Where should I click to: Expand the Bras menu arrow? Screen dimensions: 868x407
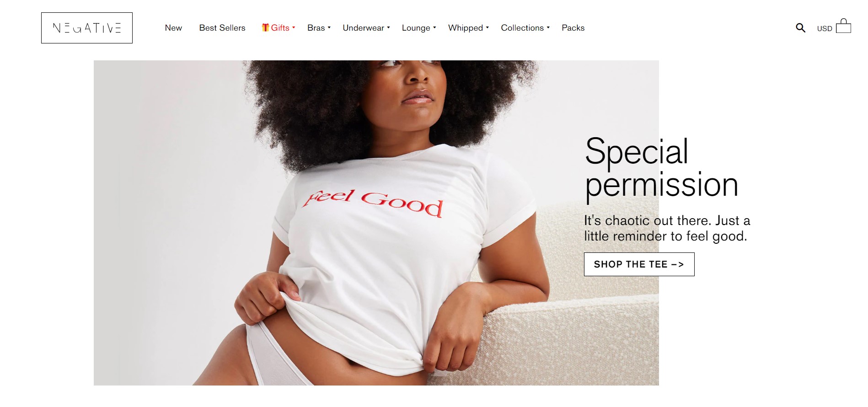click(x=329, y=27)
